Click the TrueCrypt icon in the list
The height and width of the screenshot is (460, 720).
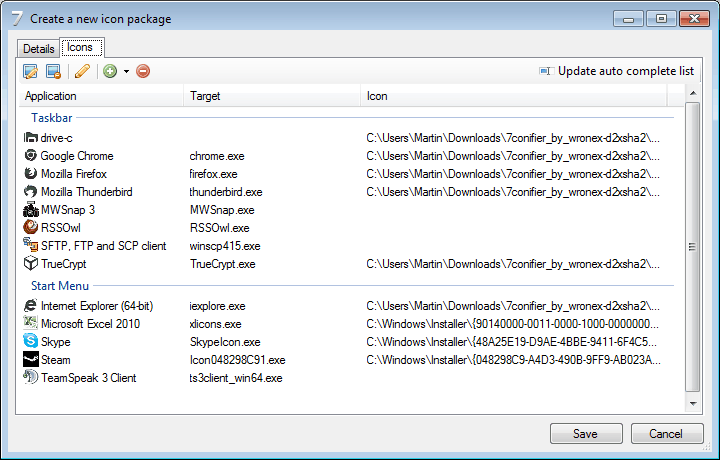[30, 264]
